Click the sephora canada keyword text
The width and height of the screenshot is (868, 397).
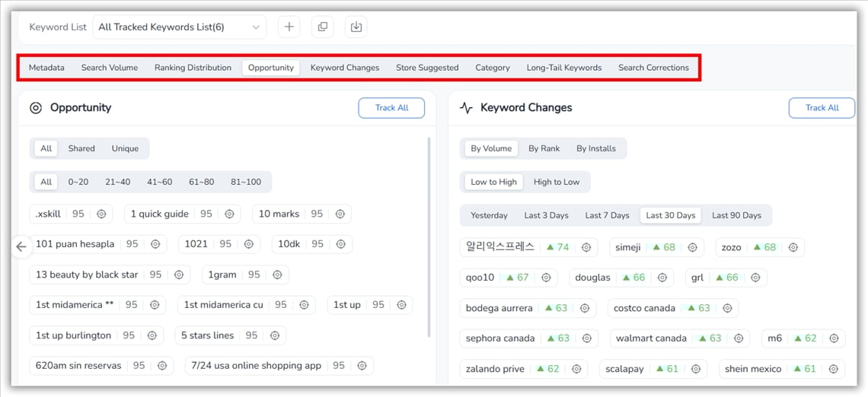pyautogui.click(x=500, y=338)
